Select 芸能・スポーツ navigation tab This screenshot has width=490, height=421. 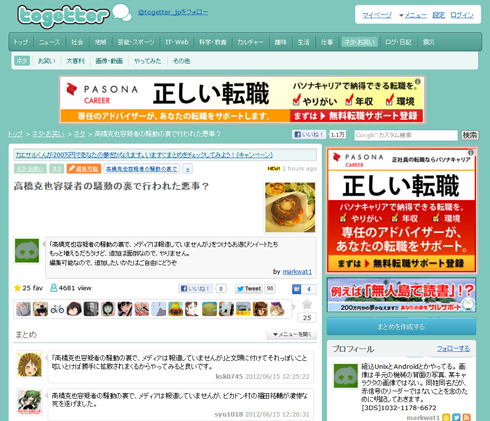pos(136,42)
